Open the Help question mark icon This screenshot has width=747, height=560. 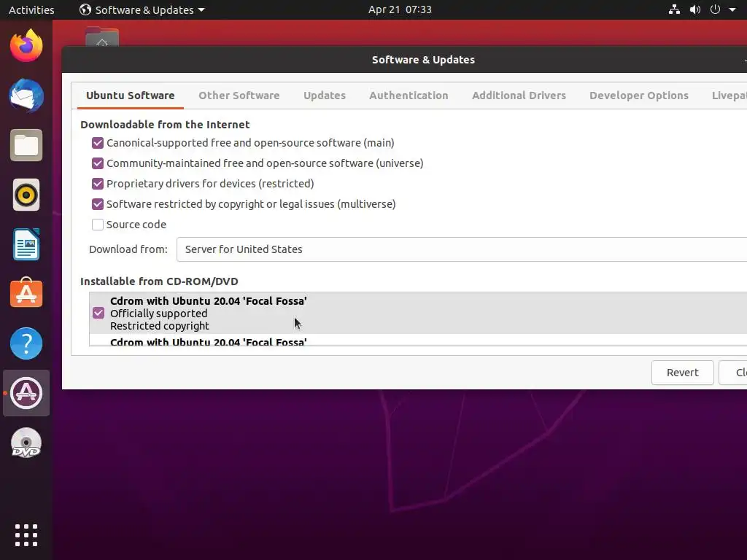26,343
